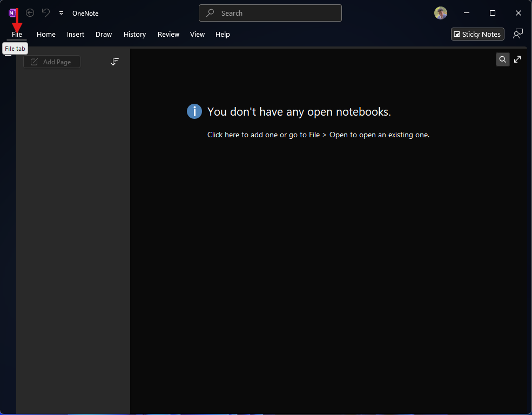This screenshot has height=415, width=532.
Task: Click the OneNote app logo icon
Action: click(x=12, y=13)
